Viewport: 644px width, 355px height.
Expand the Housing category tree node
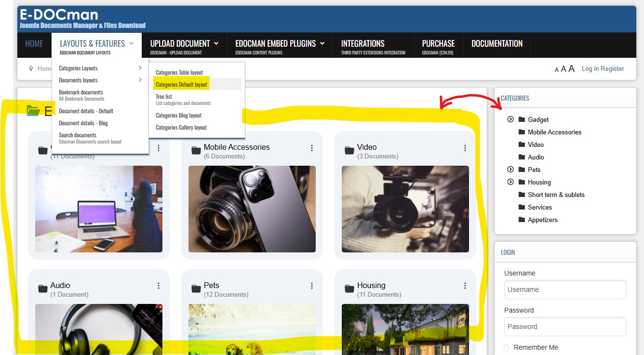pyautogui.click(x=510, y=182)
